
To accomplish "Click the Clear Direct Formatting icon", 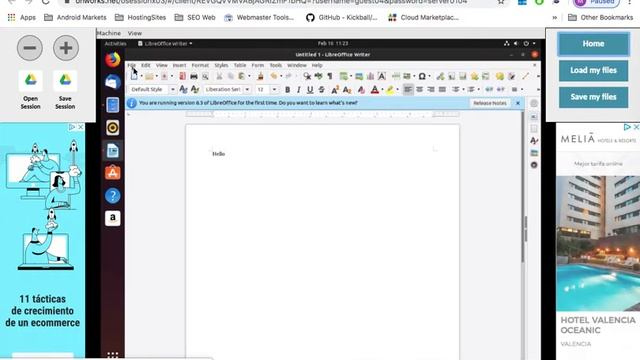I will [x=361, y=90].
